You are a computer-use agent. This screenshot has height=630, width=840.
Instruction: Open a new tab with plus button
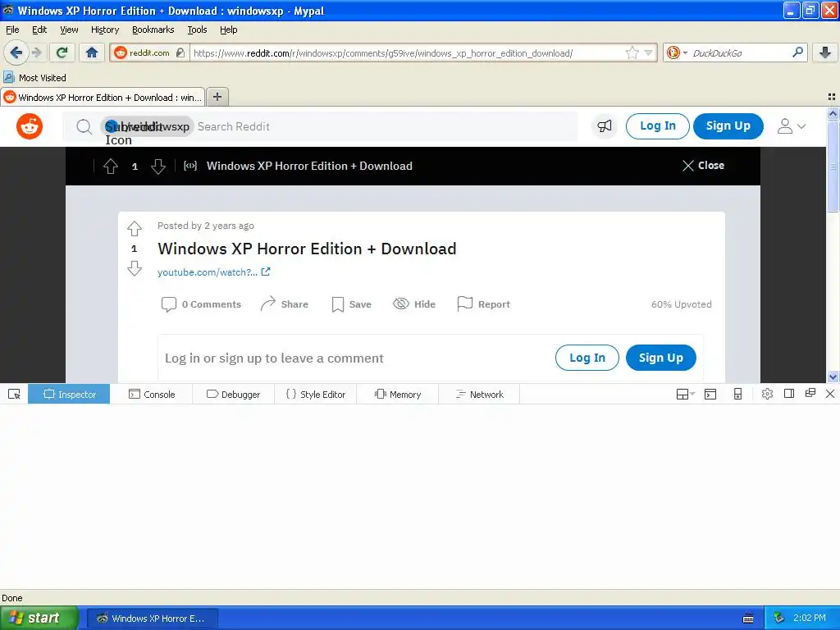217,97
